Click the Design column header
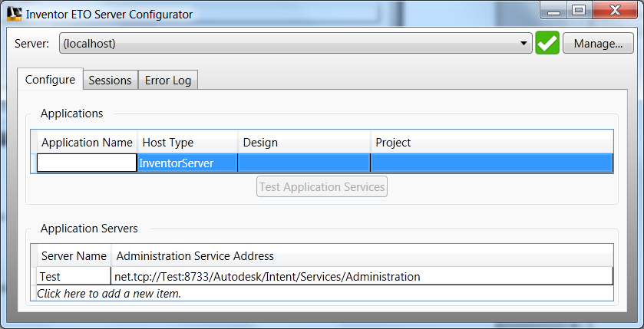 pyautogui.click(x=303, y=143)
